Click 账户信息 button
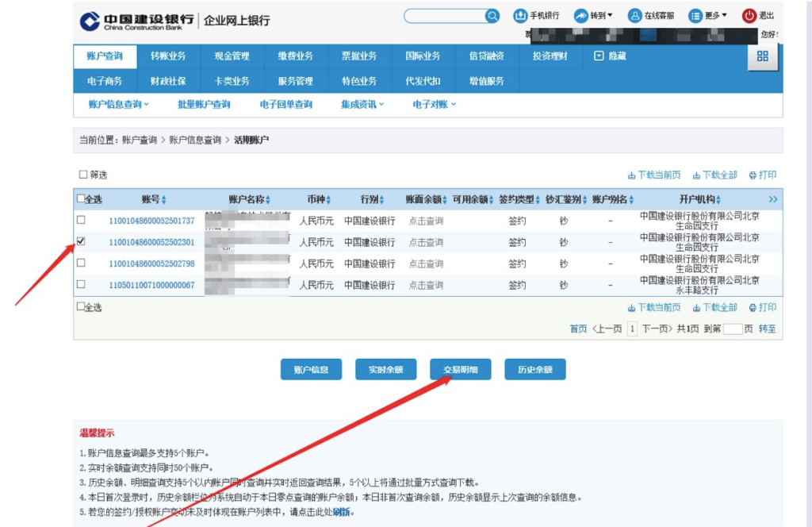This screenshot has height=527, width=812. (x=311, y=370)
